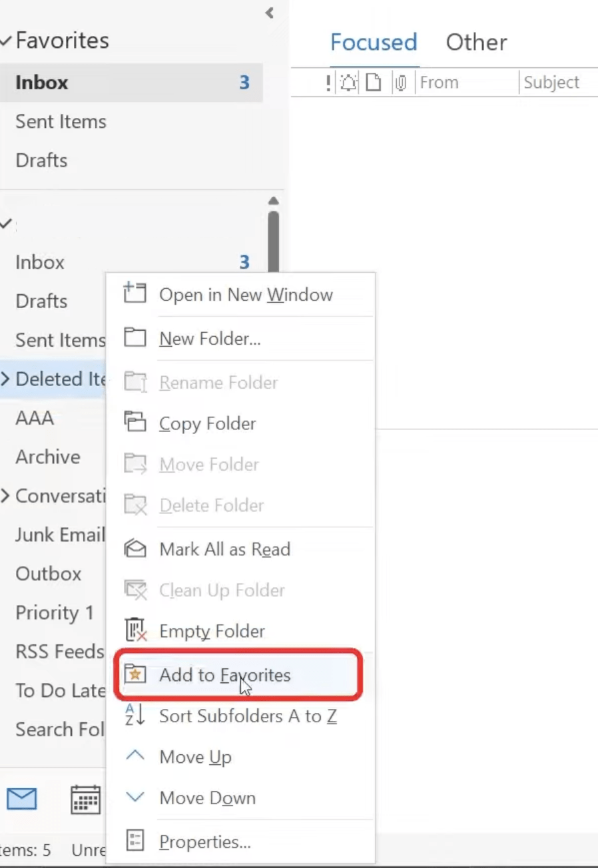Sort messages by Importance column icon
The width and height of the screenshot is (598, 868).
point(328,83)
